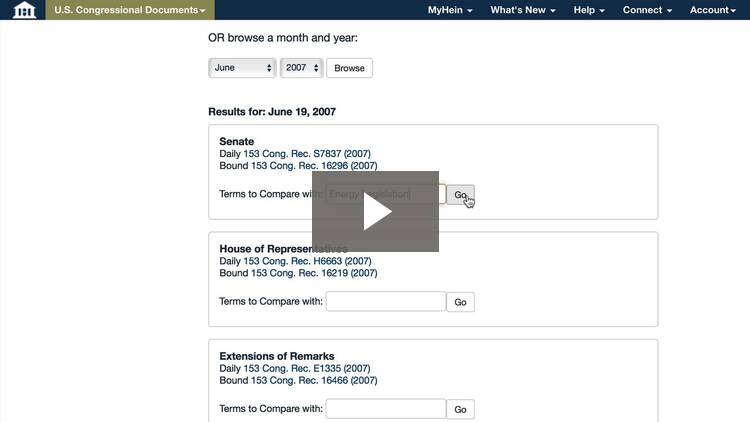Click the Browse button
Screen dimensions: 750x422
click(349, 68)
